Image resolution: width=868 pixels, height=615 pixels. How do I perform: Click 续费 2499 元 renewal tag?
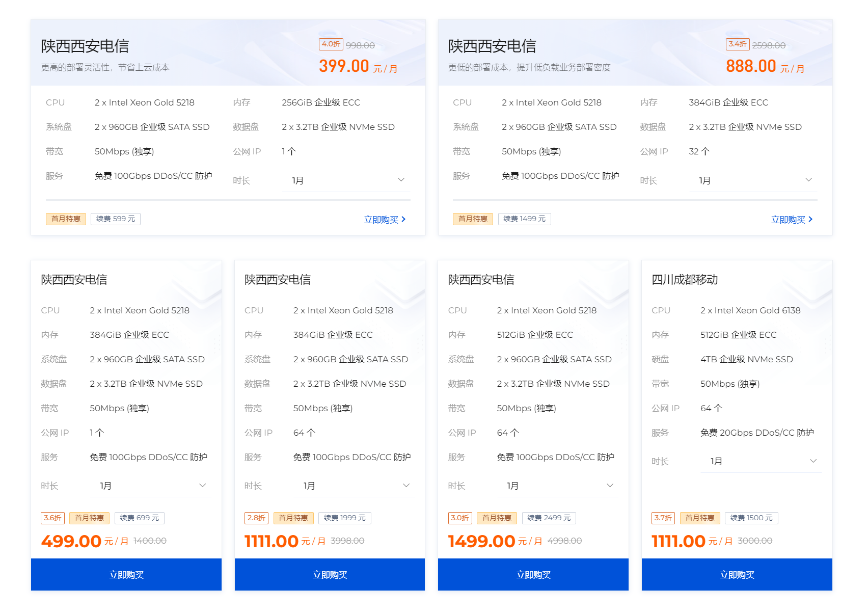click(x=549, y=518)
